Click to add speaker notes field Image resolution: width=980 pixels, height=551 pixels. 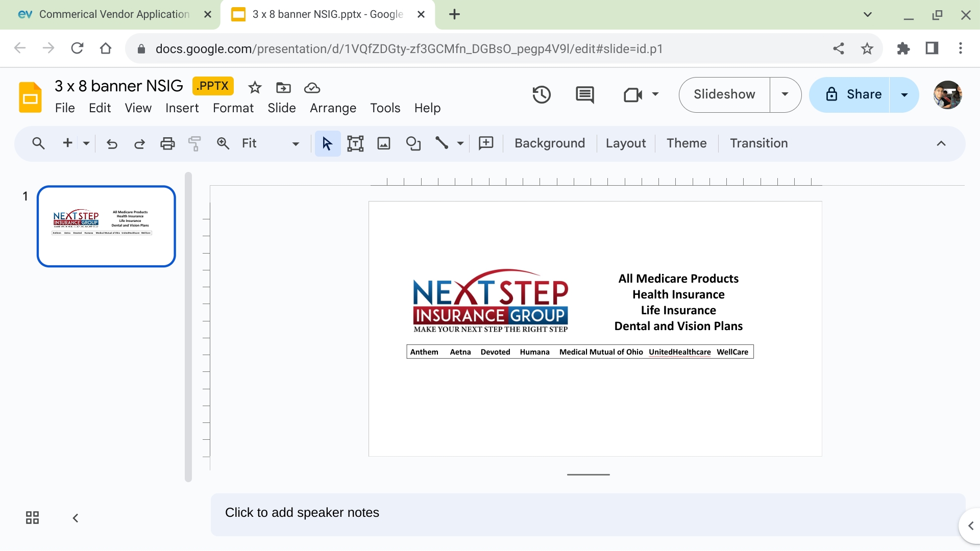coord(587,514)
